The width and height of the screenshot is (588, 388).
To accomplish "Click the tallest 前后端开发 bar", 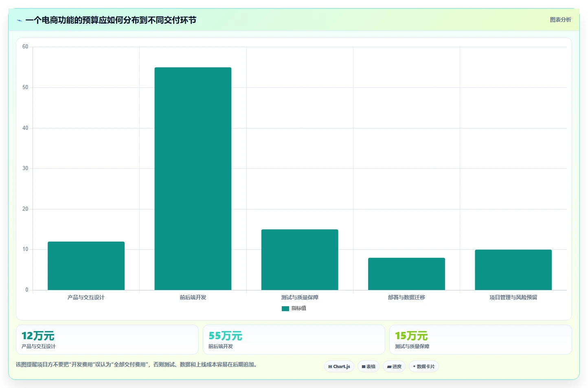I will pos(193,179).
